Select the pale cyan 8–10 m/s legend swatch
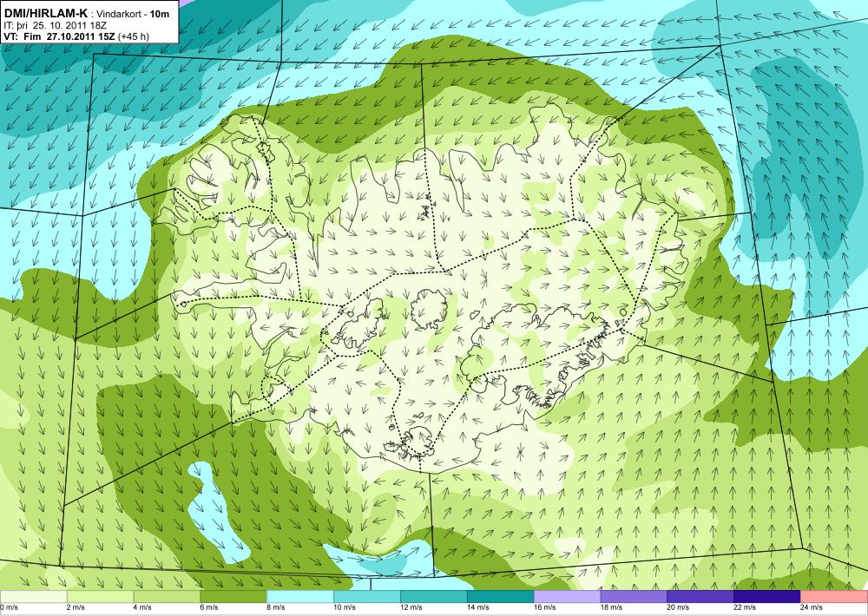The image size is (868, 616). [300, 597]
